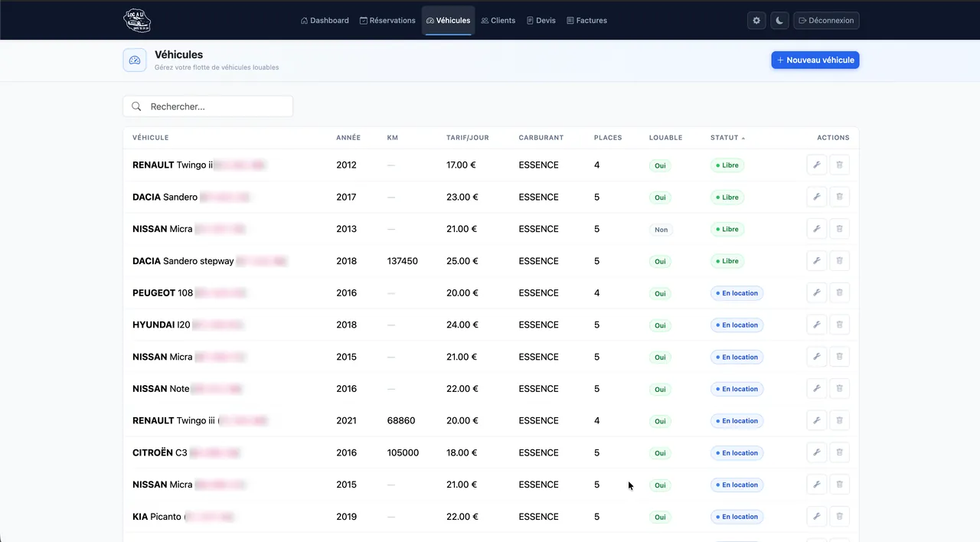Viewport: 980px width, 542px height.
Task: Click the 18.00 € tarif cell
Action: [x=462, y=452]
